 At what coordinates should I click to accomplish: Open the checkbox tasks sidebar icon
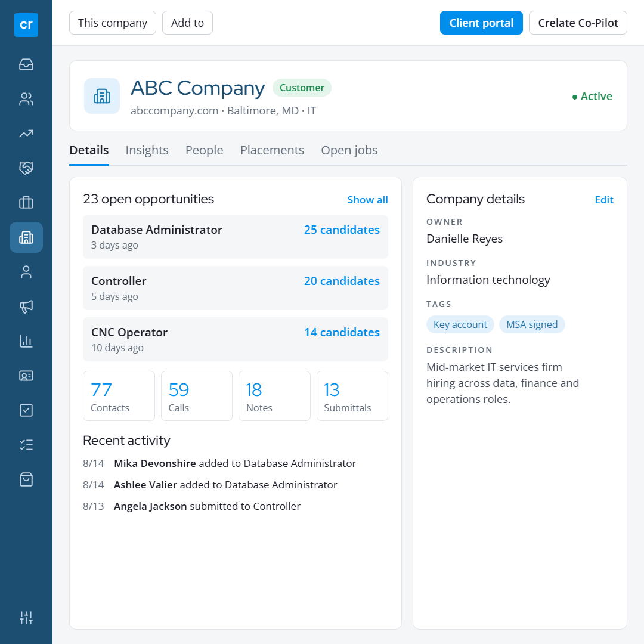tap(26, 410)
